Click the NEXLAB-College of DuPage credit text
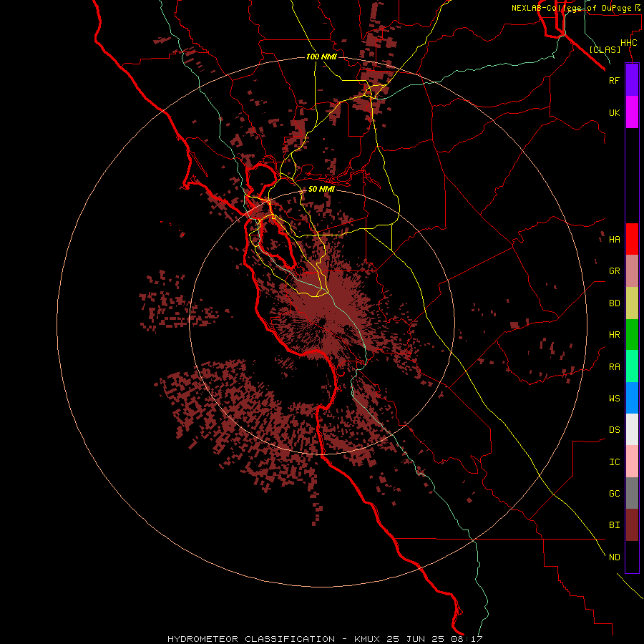This screenshot has width=644, height=644. 571,8
